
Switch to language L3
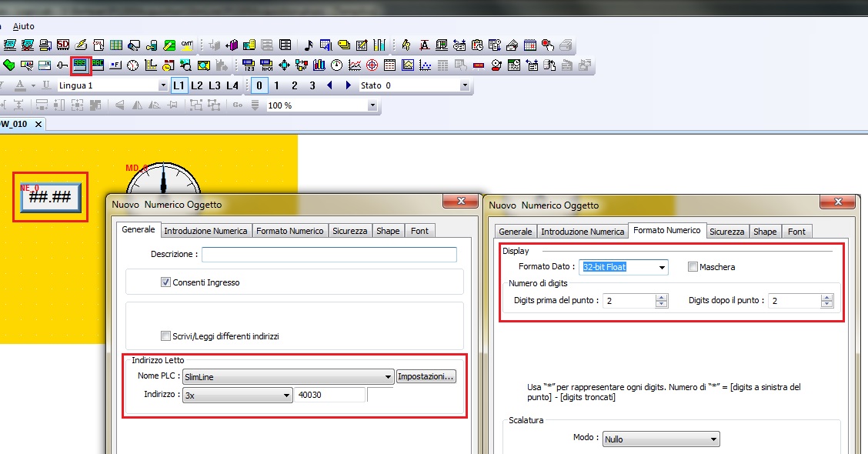215,85
